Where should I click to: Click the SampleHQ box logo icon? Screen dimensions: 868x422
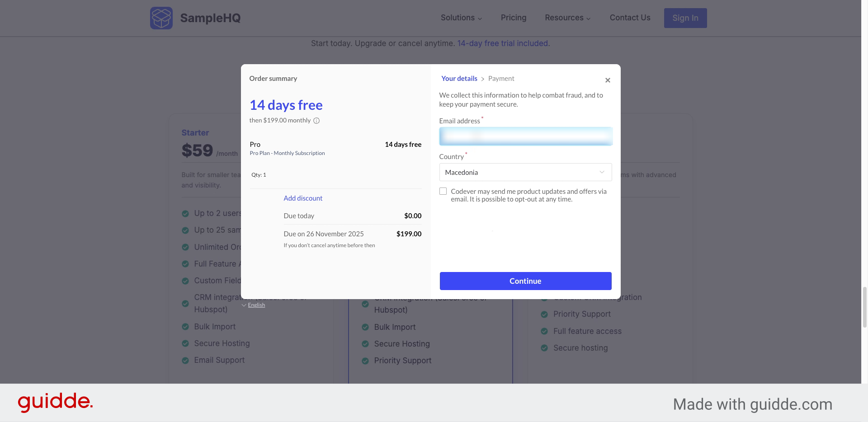161,18
